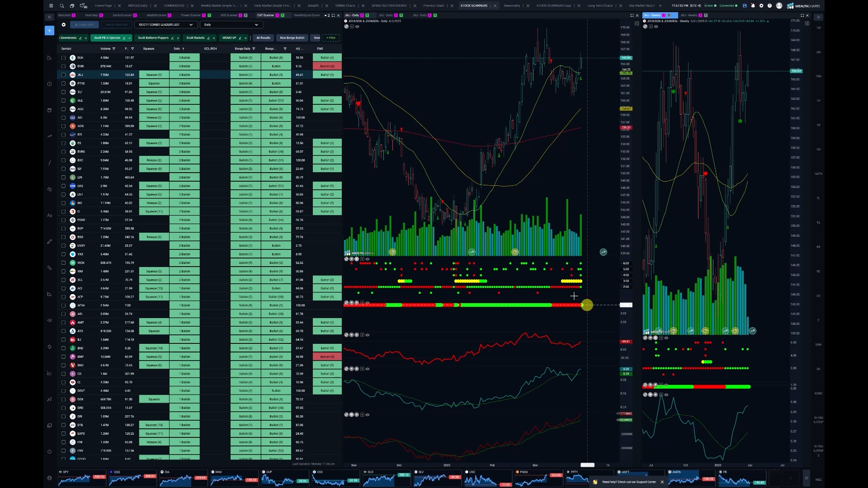This screenshot has height=488, width=868.
Task: Remove the MOMO UP filter chip
Action: 245,38
